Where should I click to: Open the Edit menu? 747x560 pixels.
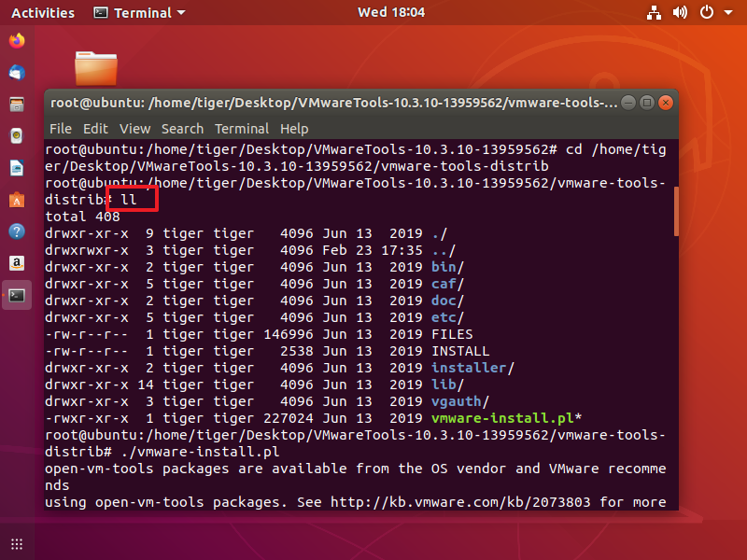pyautogui.click(x=96, y=129)
